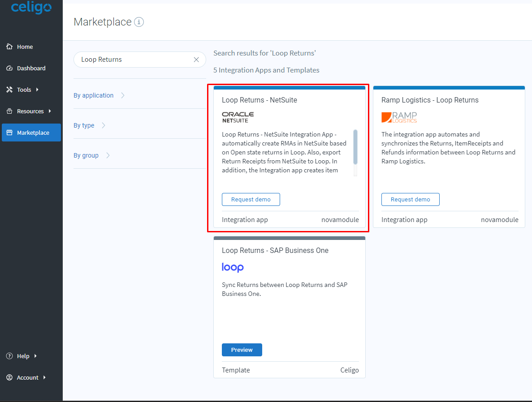Expand the Resources submenu arrow

pyautogui.click(x=50, y=111)
